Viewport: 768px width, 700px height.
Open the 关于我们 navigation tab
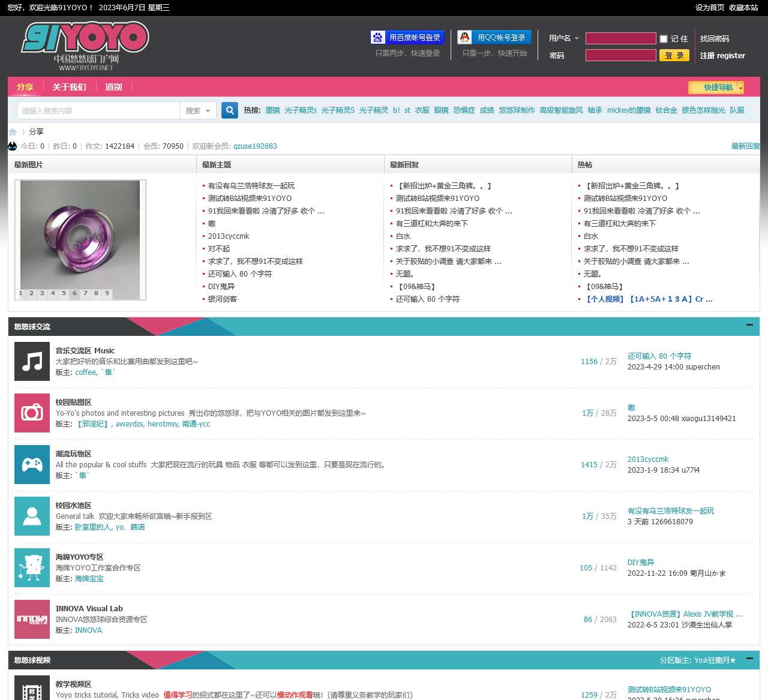coord(70,87)
